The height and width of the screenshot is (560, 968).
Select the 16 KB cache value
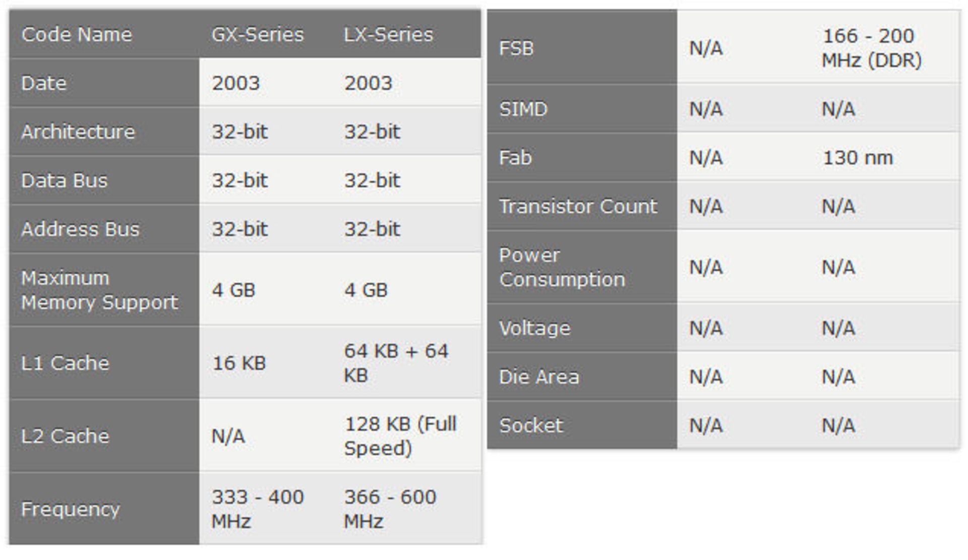point(238,363)
